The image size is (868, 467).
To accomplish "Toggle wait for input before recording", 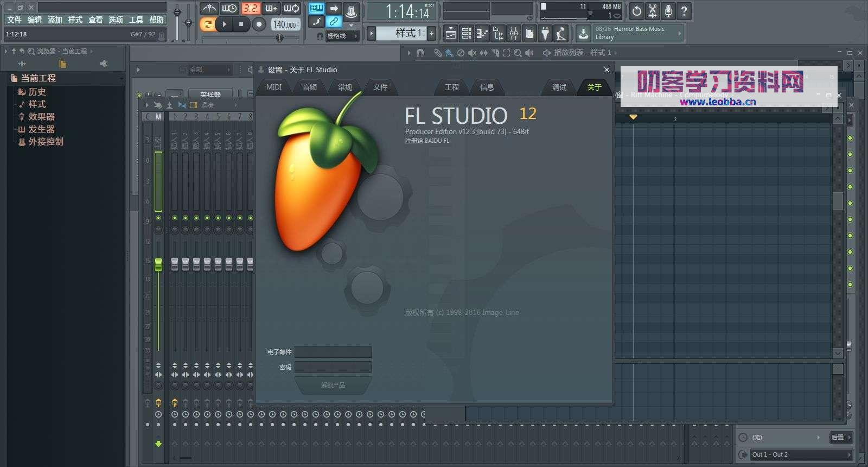I will click(229, 8).
